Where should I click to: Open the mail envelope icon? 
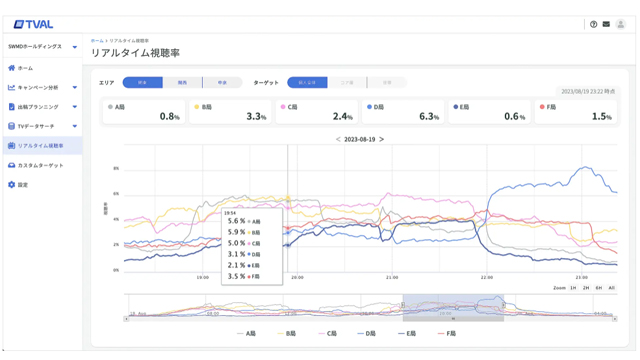coord(606,24)
